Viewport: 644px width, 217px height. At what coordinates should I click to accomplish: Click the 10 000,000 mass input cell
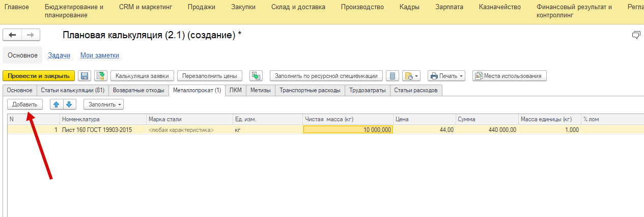[x=348, y=130]
